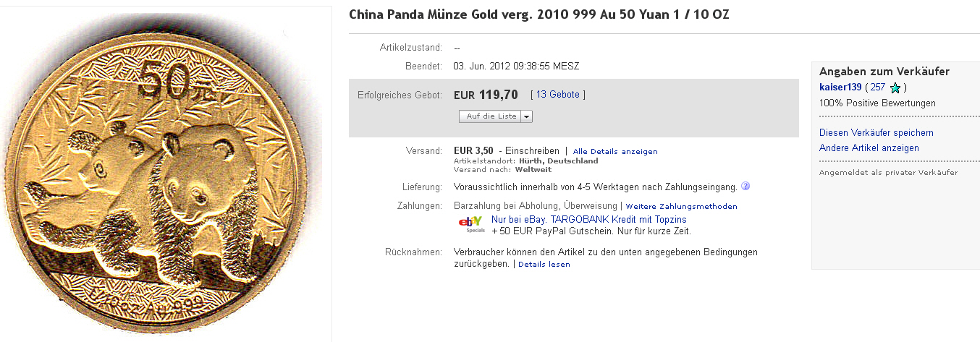Select Diesen Verkäufer speichern
The image size is (980, 342).
pos(876,133)
